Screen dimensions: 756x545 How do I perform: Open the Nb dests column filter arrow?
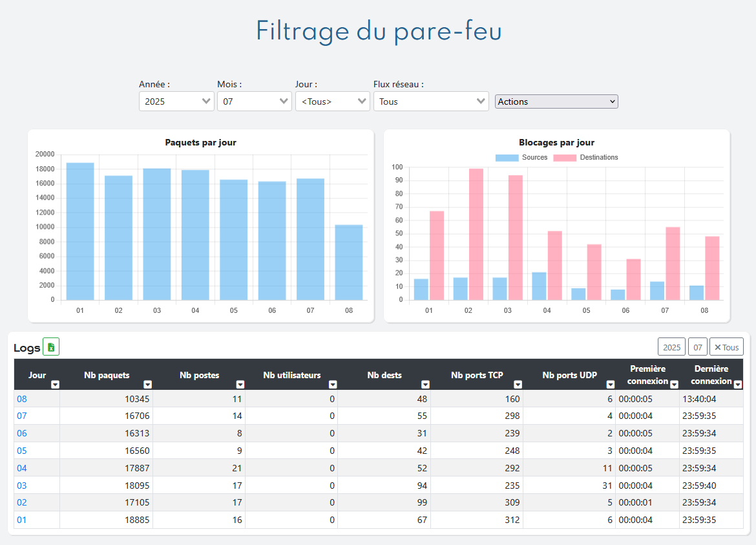pos(425,385)
